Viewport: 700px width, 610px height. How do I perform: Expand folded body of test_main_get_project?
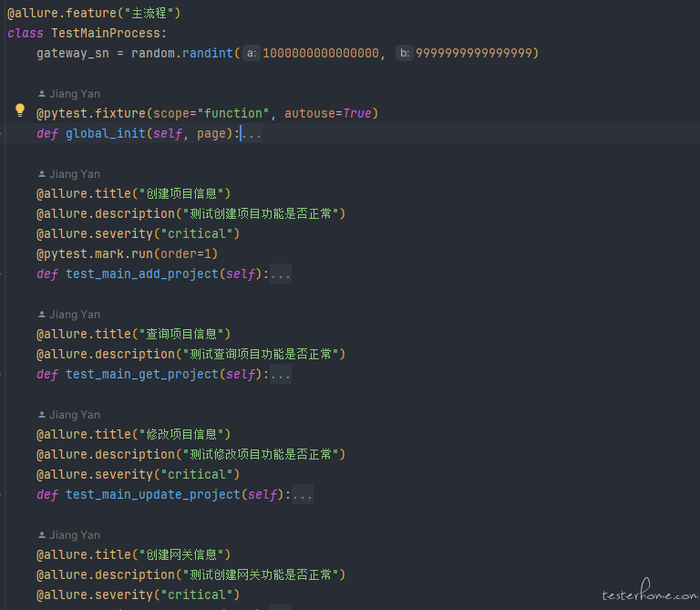[281, 374]
